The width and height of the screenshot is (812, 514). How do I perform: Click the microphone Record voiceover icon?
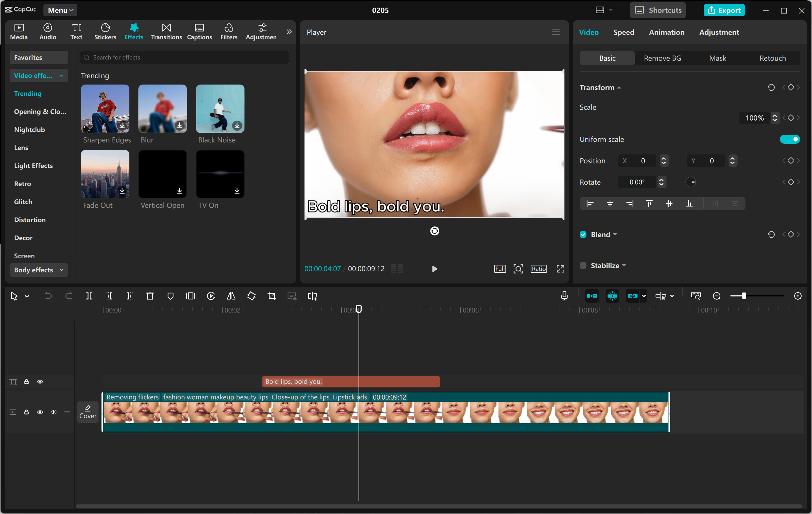[564, 296]
